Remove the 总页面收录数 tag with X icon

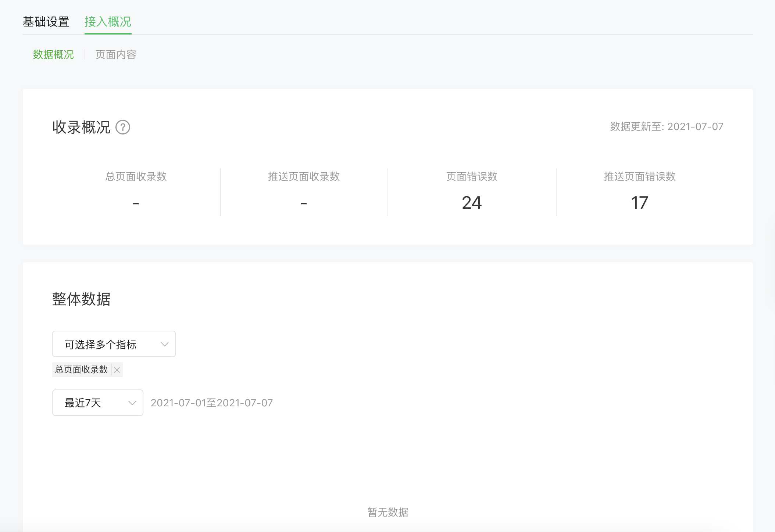117,370
